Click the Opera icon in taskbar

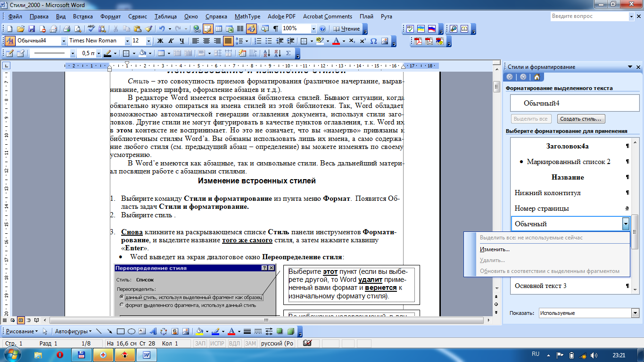[60, 354]
